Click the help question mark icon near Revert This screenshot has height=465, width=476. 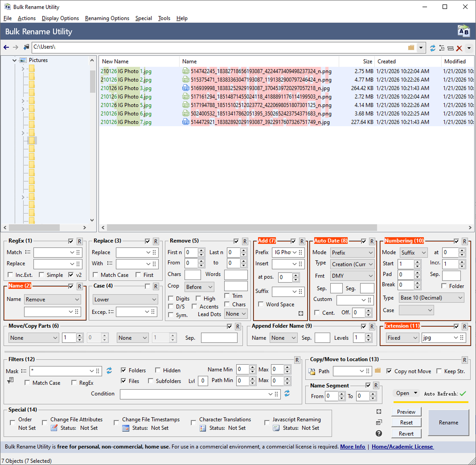coord(379,433)
